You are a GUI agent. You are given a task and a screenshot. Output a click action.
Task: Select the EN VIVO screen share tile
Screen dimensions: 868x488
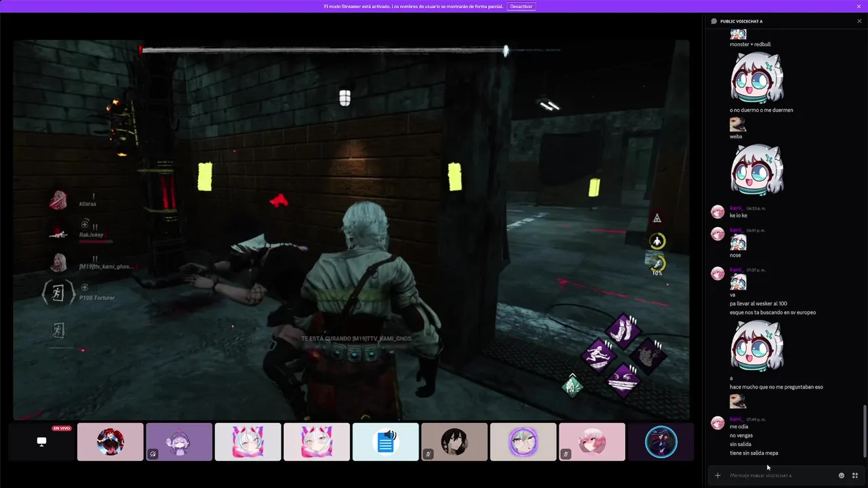click(x=41, y=442)
